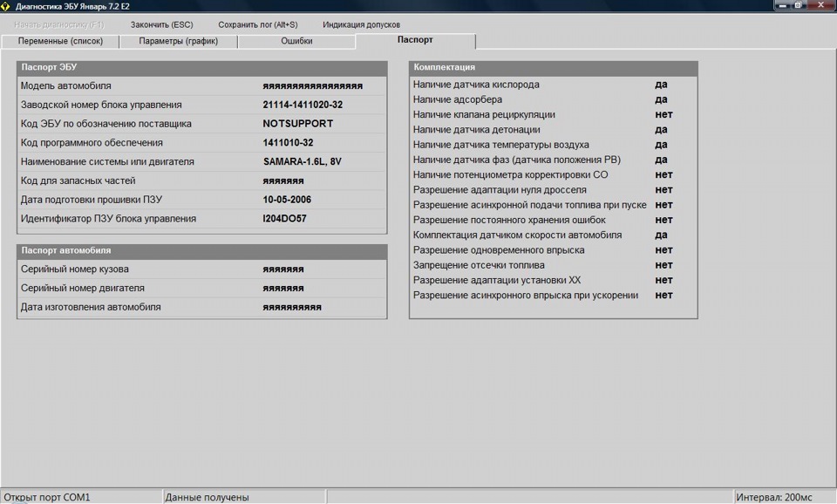Click the Комплектация section header
837x504 pixels.
point(554,67)
